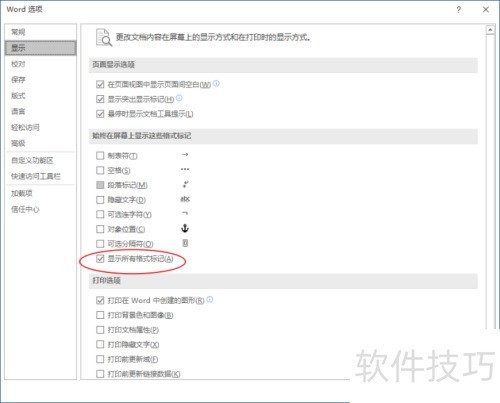Select the 显示 category
This screenshot has height=403, width=500.
40,48
